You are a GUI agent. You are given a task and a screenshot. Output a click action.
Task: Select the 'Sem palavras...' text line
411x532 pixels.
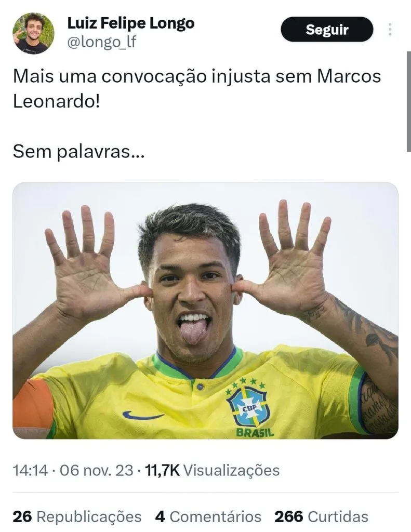point(79,152)
